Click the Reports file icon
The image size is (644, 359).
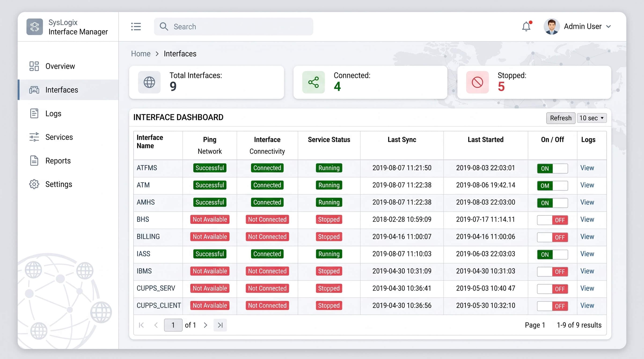[x=34, y=161]
